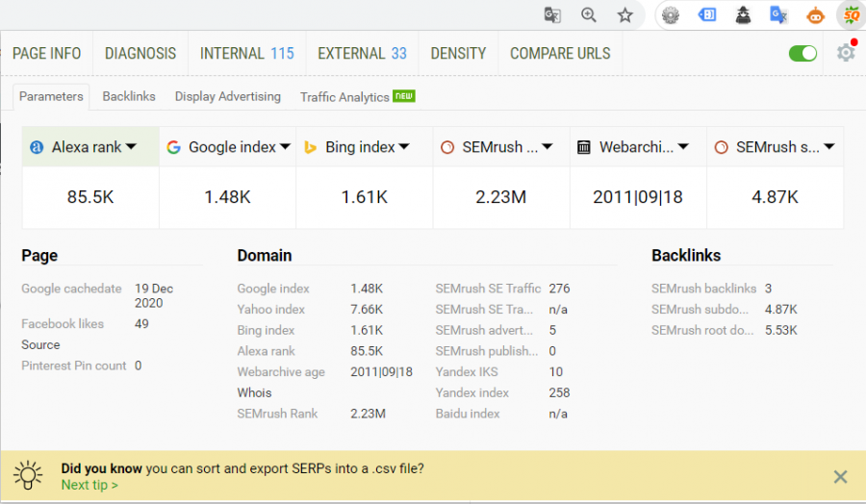866x504 pixels.
Task: Open the PAGE INFO tab
Action: 47,54
